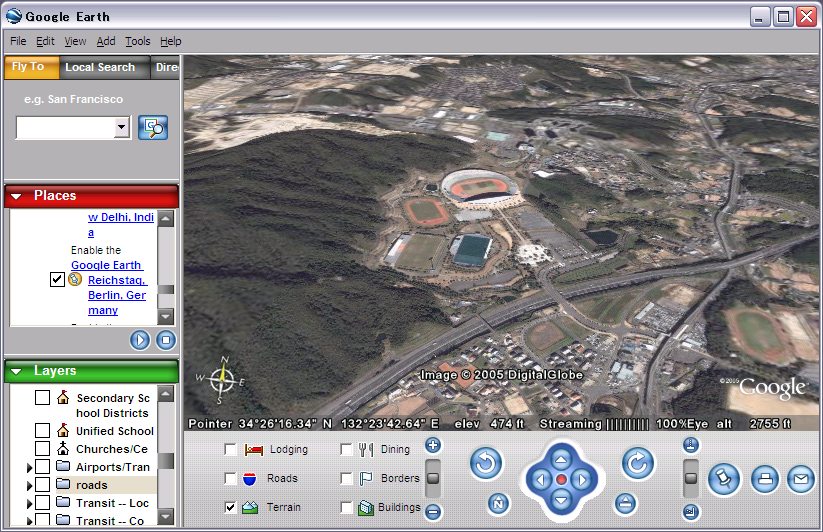Enable the Buildings checkbox
This screenshot has height=532, width=823.
pyautogui.click(x=347, y=508)
